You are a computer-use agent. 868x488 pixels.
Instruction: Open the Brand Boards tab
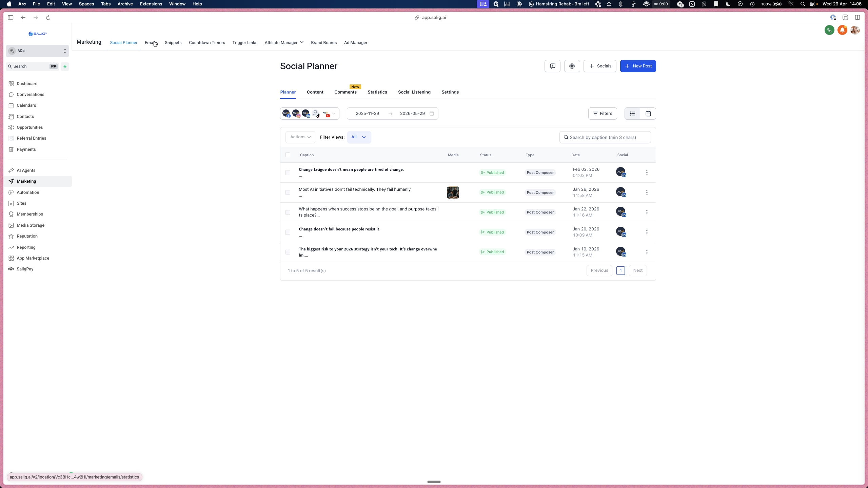(324, 43)
